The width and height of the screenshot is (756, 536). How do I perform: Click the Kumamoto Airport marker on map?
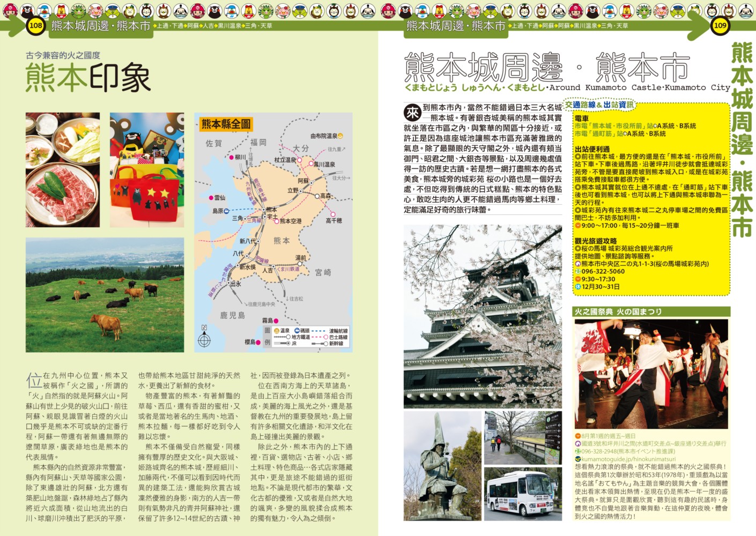coord(277,221)
